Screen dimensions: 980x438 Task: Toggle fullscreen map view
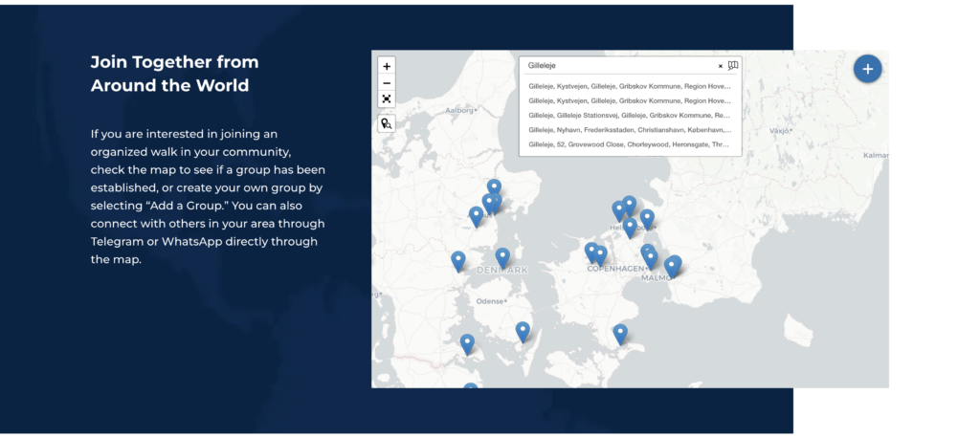[387, 99]
